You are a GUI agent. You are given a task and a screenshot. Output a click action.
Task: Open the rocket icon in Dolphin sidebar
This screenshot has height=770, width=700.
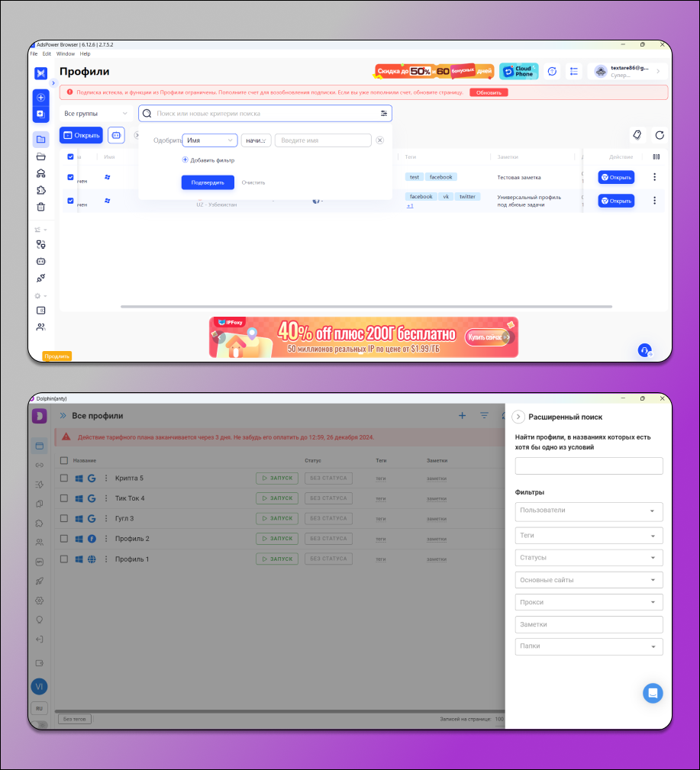click(x=40, y=581)
